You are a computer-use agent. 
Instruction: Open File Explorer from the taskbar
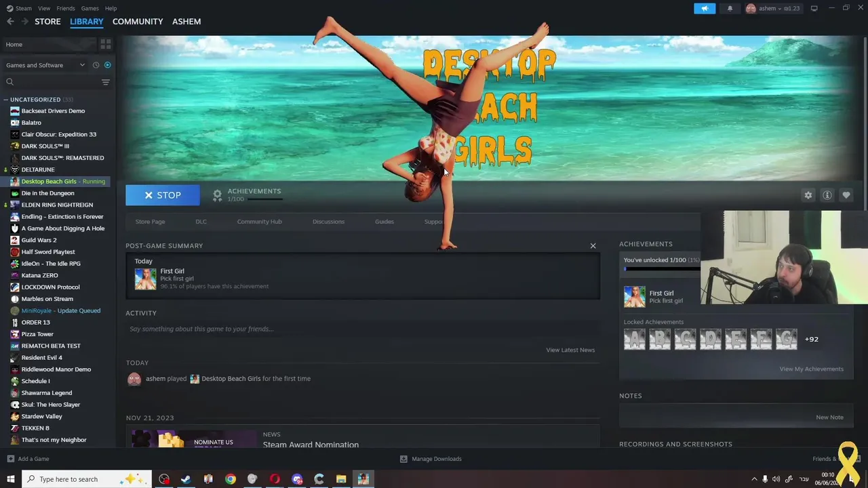(x=341, y=479)
